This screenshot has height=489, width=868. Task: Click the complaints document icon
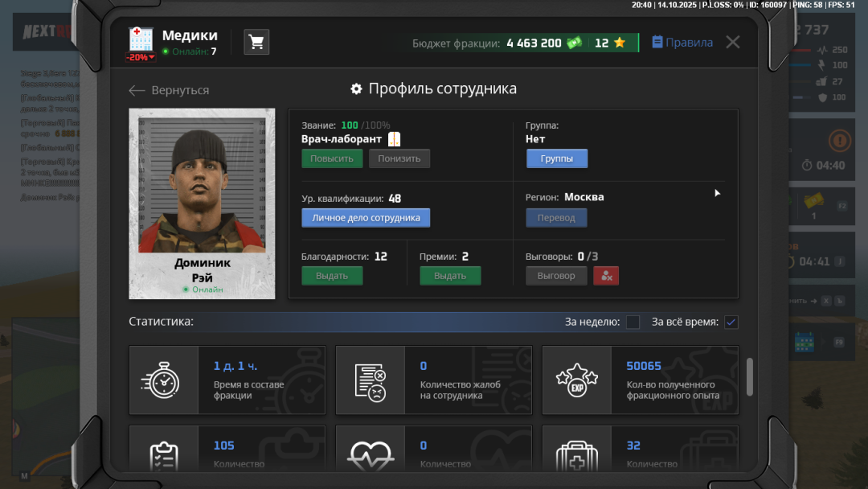[370, 380]
